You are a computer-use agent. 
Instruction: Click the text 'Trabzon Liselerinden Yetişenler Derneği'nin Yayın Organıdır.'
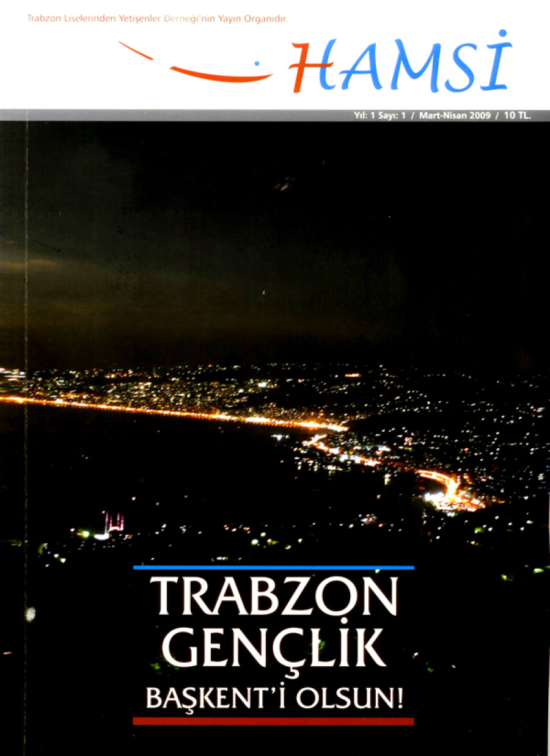pyautogui.click(x=158, y=20)
